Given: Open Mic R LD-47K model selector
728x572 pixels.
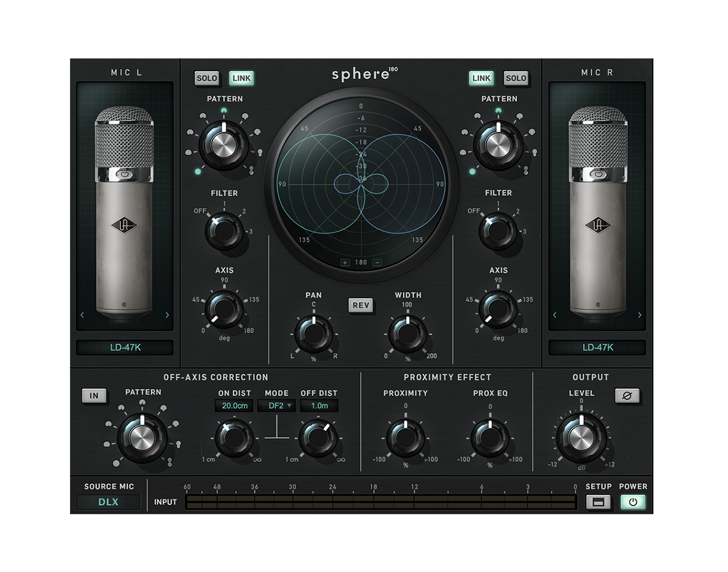Looking at the screenshot, I should click(597, 348).
